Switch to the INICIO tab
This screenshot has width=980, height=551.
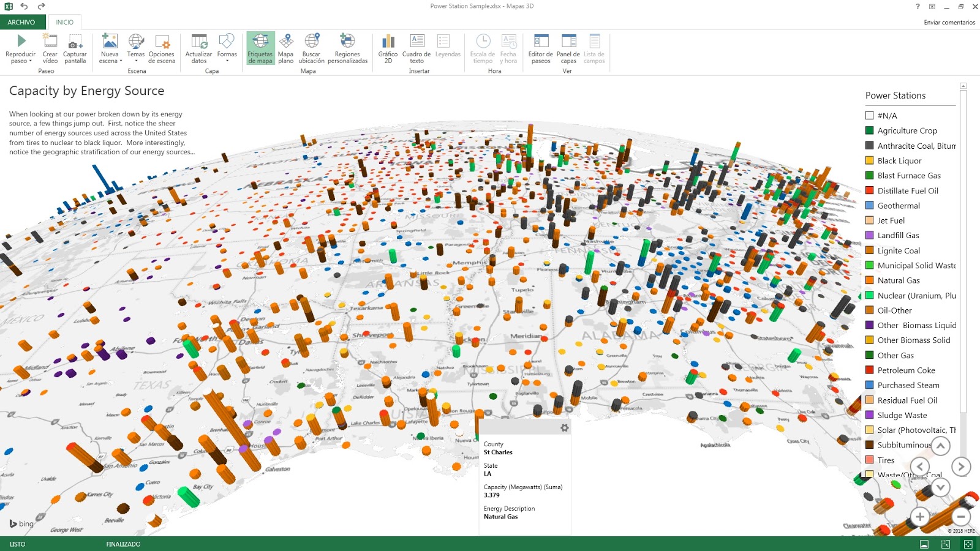click(x=64, y=22)
